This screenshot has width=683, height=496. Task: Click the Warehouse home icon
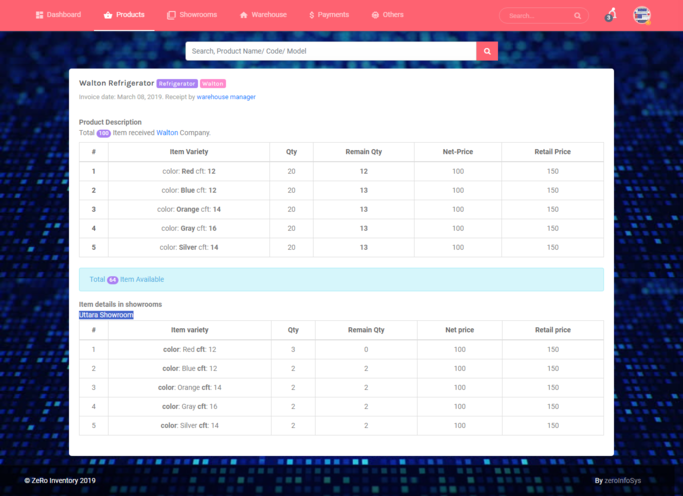click(x=243, y=15)
